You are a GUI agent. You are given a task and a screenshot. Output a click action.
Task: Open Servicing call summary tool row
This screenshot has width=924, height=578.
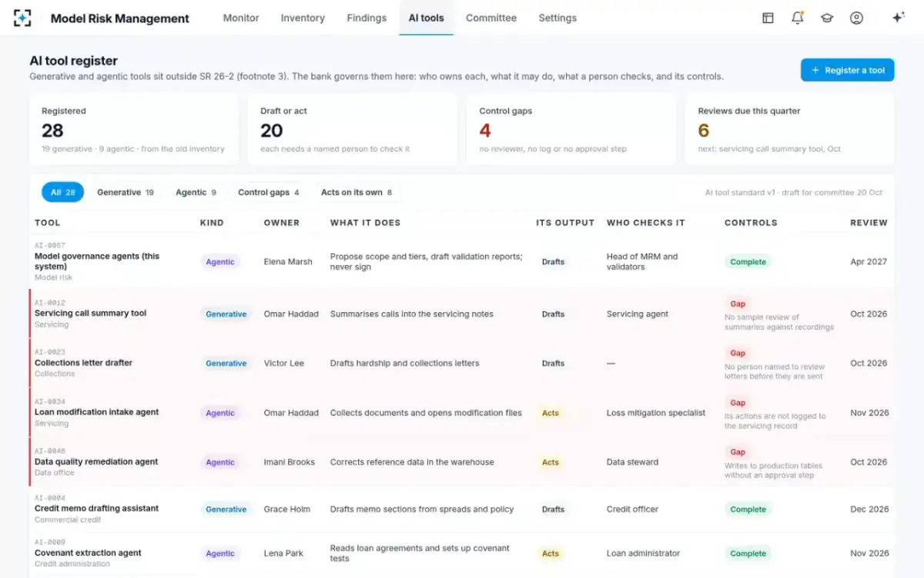(x=462, y=314)
